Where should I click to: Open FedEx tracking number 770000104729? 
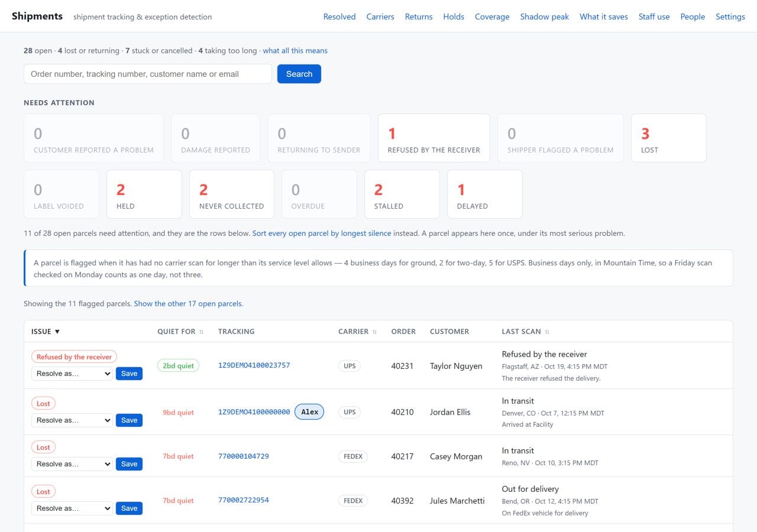click(x=244, y=456)
